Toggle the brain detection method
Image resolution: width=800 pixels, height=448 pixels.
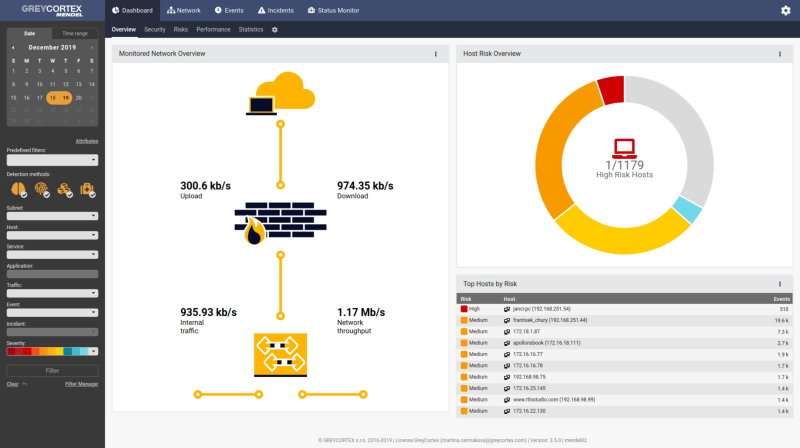pyautogui.click(x=19, y=190)
